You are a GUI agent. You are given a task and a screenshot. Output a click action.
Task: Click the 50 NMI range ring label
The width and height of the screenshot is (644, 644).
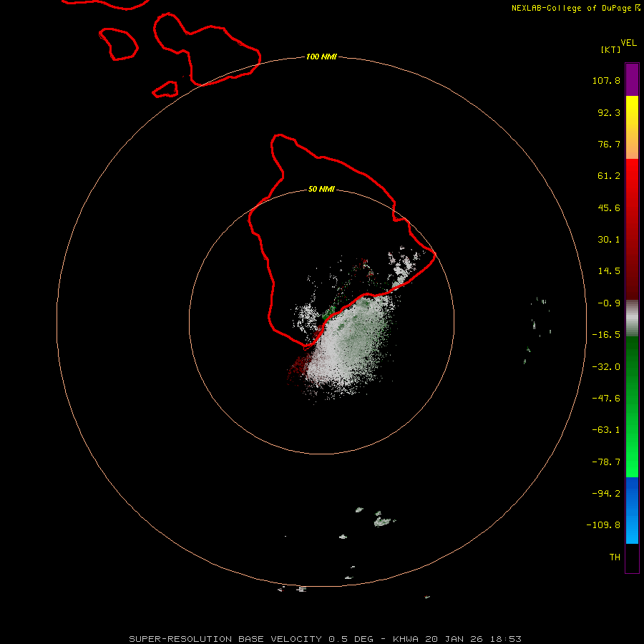pyautogui.click(x=321, y=189)
